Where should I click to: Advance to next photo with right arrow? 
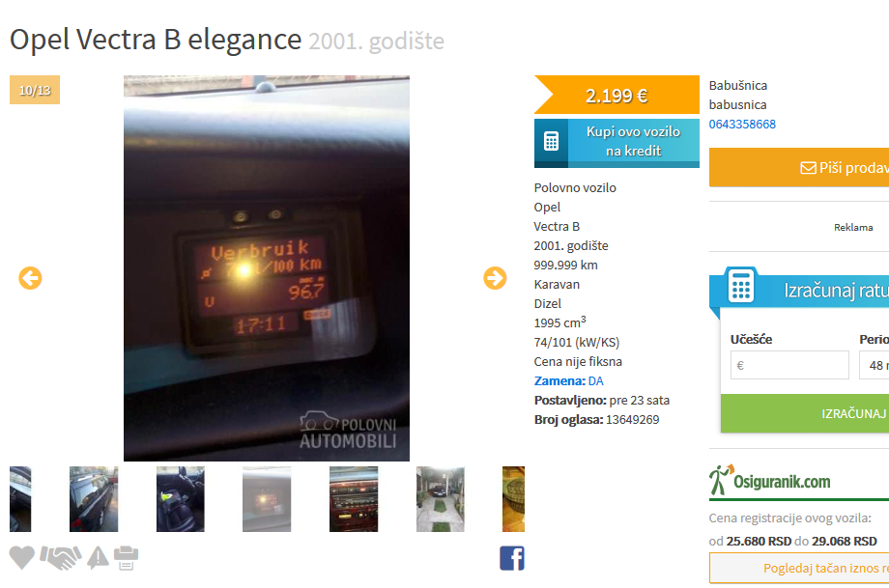(495, 278)
